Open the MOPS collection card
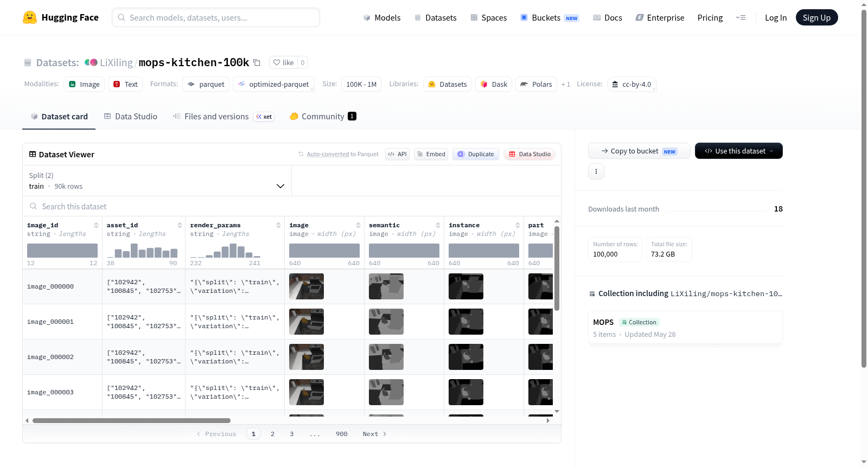868x467 pixels. click(685, 328)
